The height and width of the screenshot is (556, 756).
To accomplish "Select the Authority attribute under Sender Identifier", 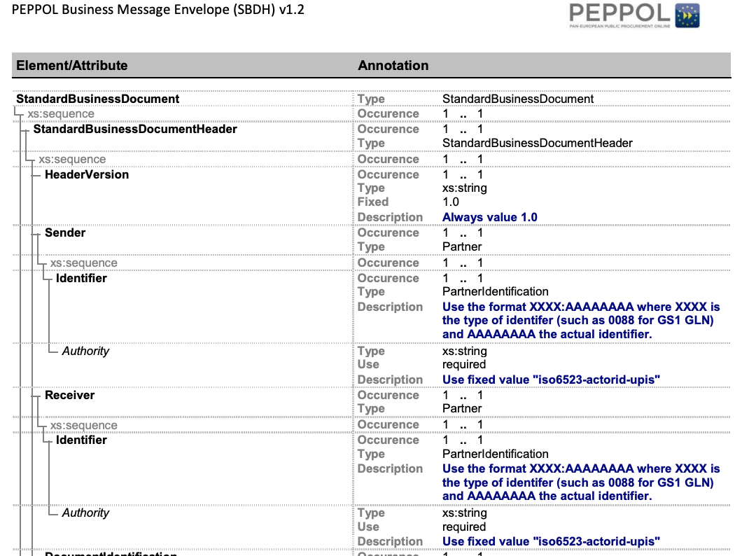I will [86, 351].
